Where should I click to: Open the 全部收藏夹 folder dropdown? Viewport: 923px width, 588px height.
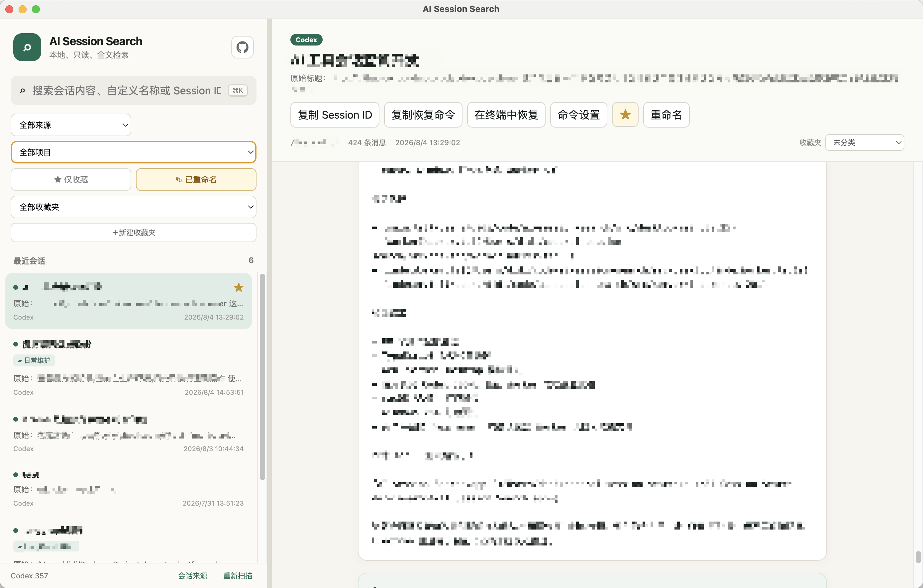[133, 207]
